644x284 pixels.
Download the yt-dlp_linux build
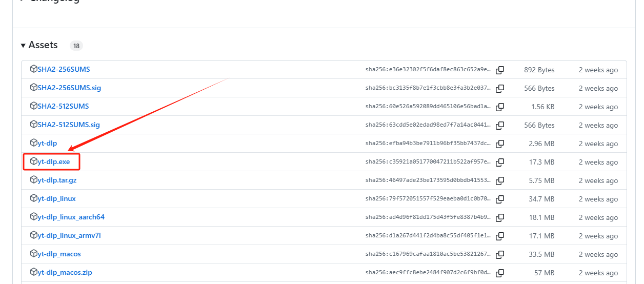[56, 198]
